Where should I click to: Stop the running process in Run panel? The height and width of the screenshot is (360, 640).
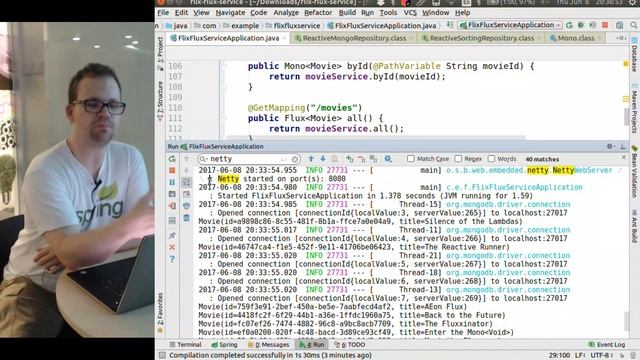pyautogui.click(x=172, y=170)
